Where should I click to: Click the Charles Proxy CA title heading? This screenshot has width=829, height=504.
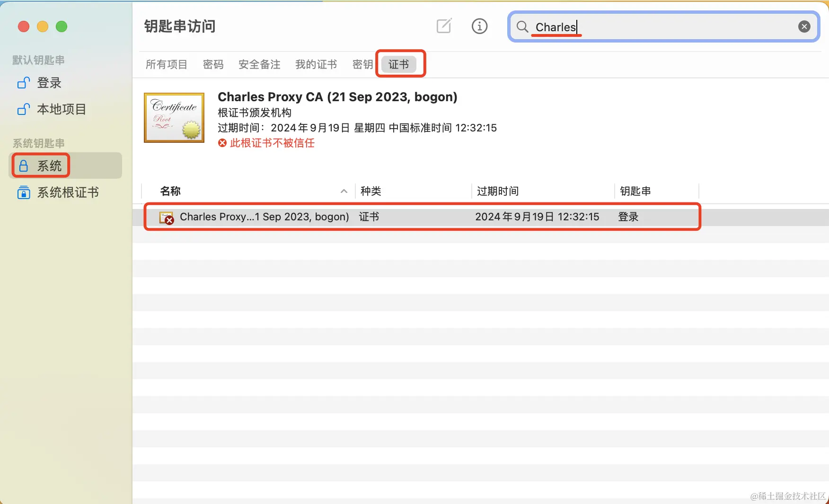click(x=337, y=97)
